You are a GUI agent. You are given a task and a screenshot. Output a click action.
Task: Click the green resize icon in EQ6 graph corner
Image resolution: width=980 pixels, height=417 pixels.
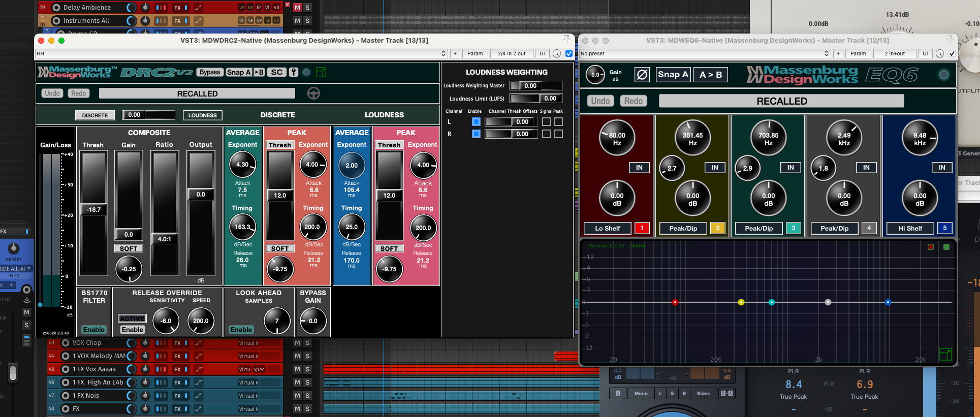(x=945, y=354)
